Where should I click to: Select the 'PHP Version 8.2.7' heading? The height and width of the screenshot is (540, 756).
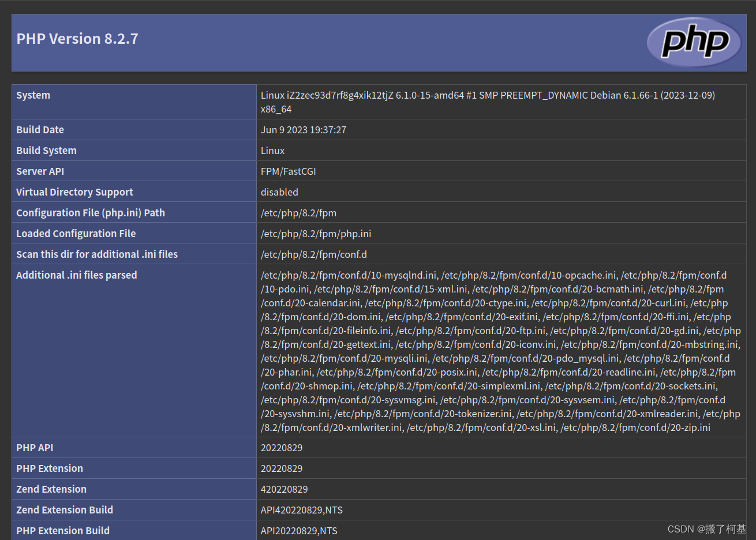point(77,39)
